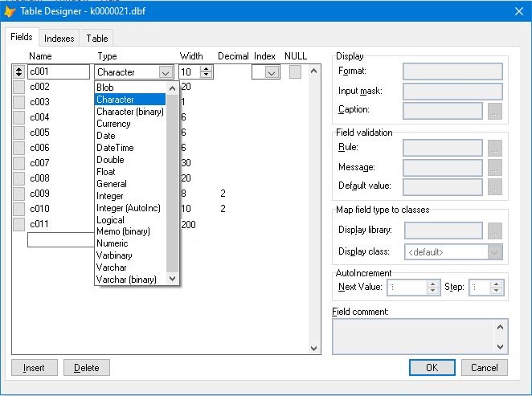Expand the Index dropdown for c001
Viewport: 532px width, 396px height.
click(272, 72)
